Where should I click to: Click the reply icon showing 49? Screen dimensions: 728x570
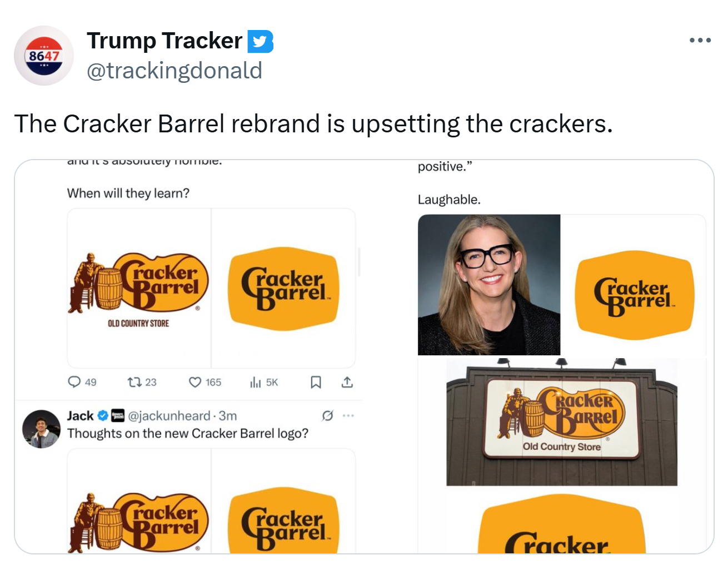point(74,382)
